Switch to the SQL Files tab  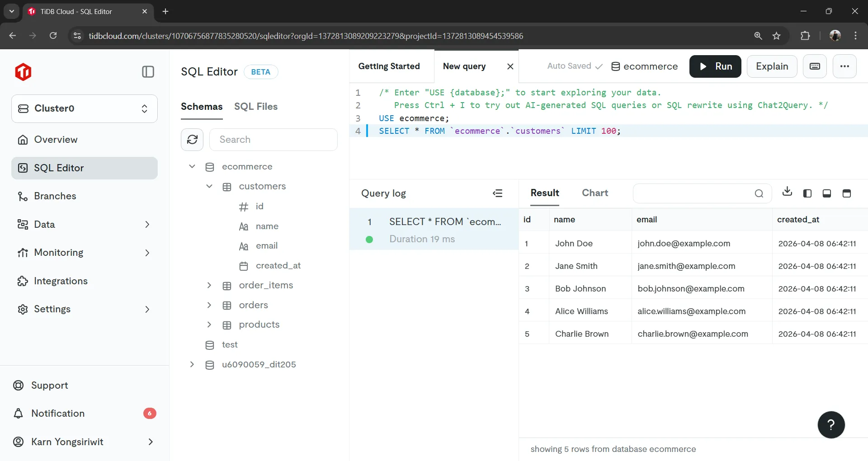(256, 107)
